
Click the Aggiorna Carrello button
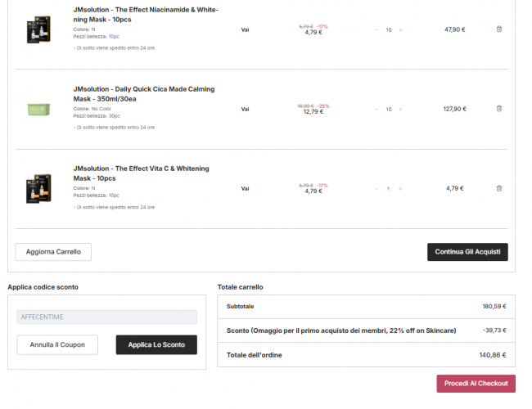click(53, 252)
